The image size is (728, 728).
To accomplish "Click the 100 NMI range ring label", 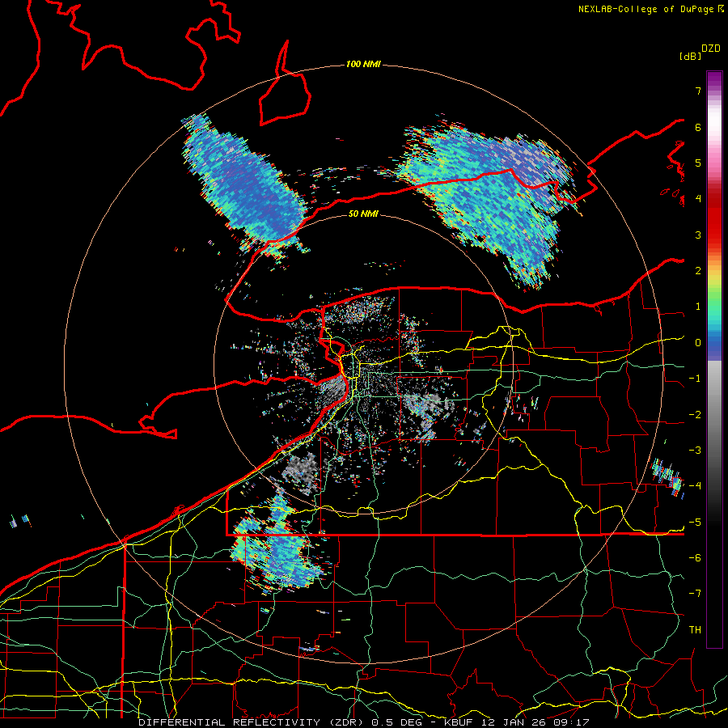I will click(363, 64).
